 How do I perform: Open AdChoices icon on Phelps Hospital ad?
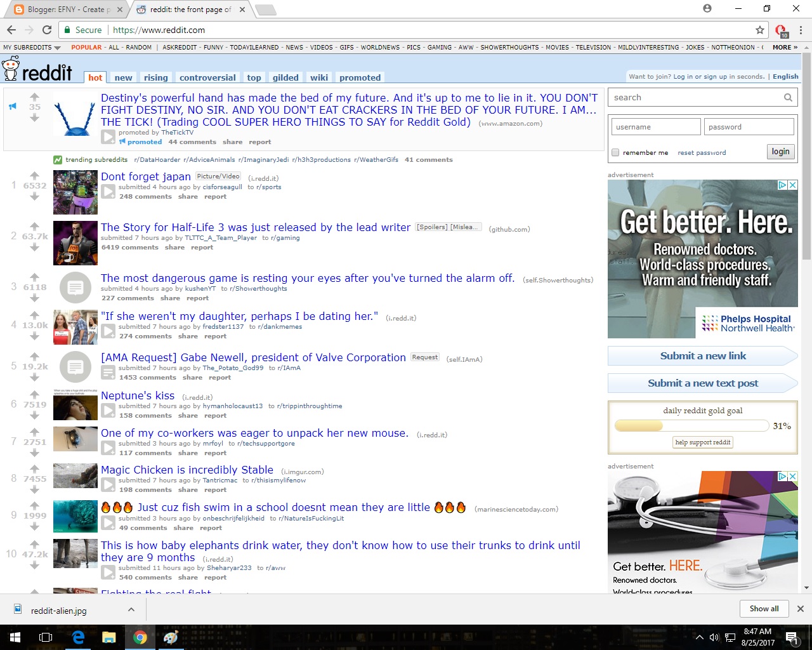783,185
